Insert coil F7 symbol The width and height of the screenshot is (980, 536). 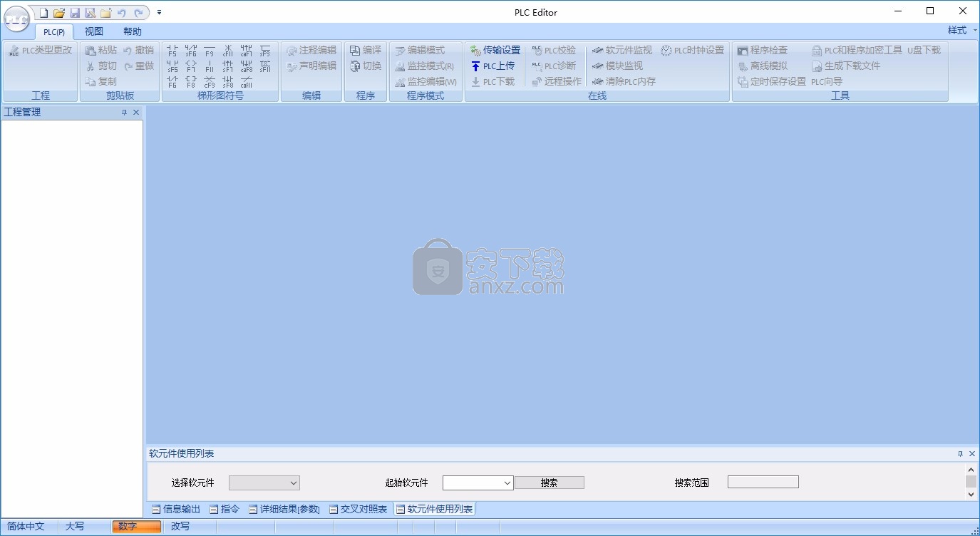[191, 66]
